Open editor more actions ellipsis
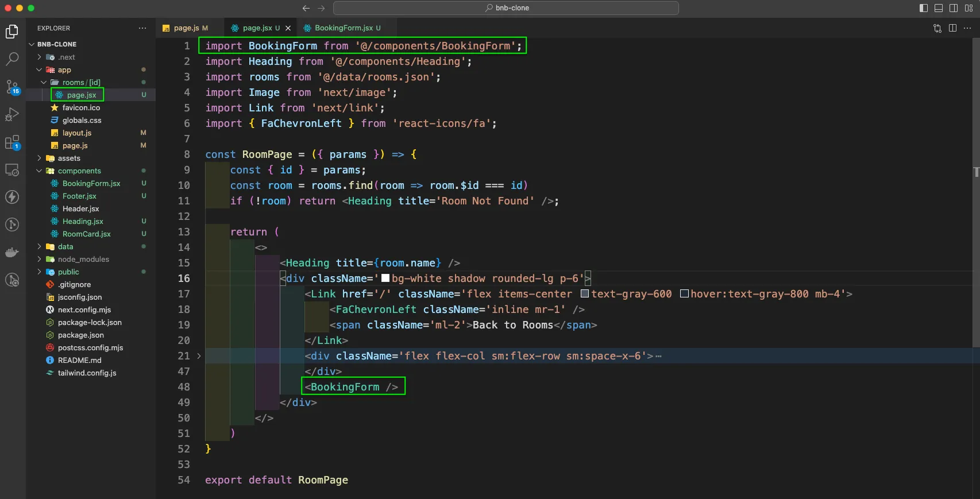Screen dimensions: 980x499 tap(967, 28)
